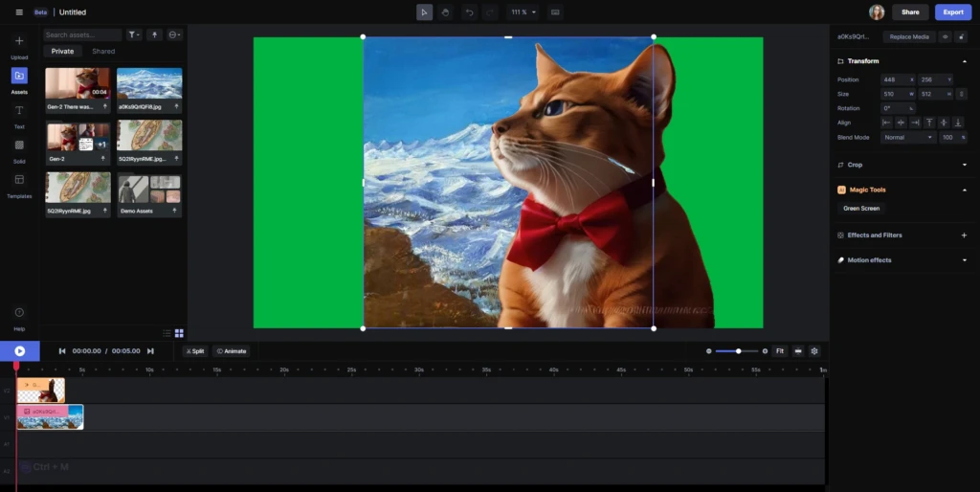The image size is (980, 492).
Task: Adjust the timeline zoom slider
Action: 737,351
